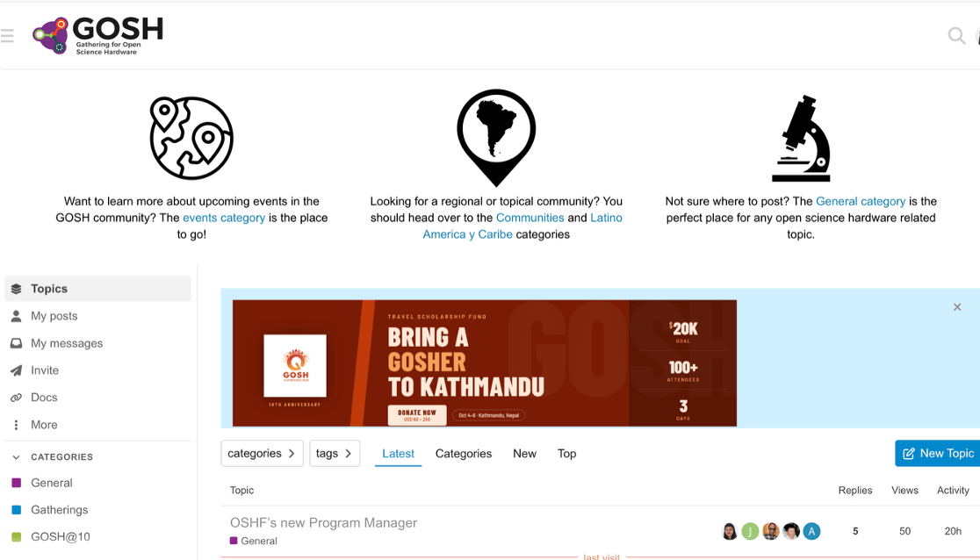Click the blue Gatherings color swatch
Viewport: 980px width, 560px height.
click(x=17, y=510)
